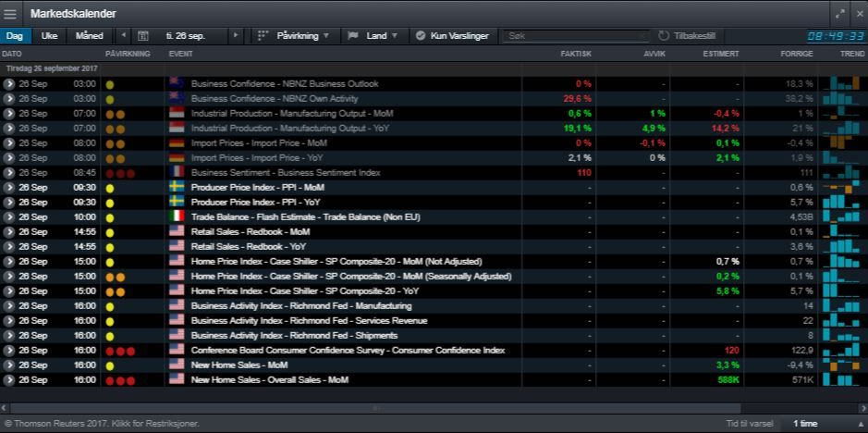Sort by the EVENT column header
Screen dimensions: 868x433
point(180,54)
